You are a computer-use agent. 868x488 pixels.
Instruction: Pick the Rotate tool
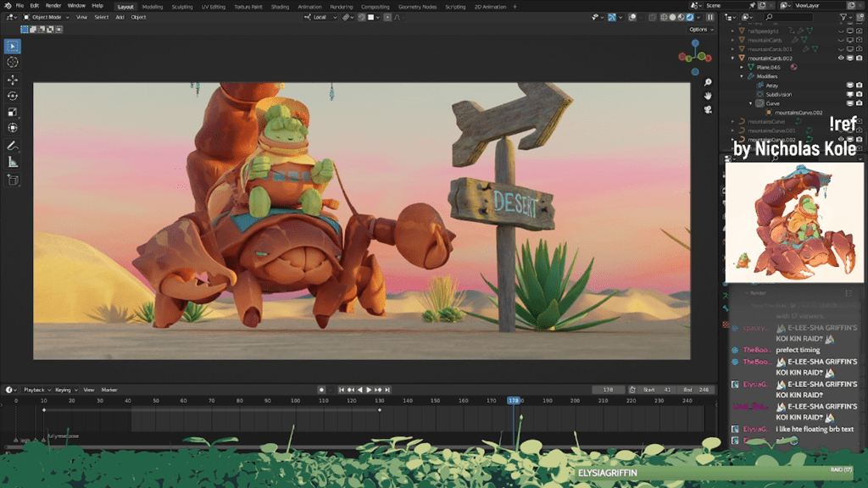13,96
